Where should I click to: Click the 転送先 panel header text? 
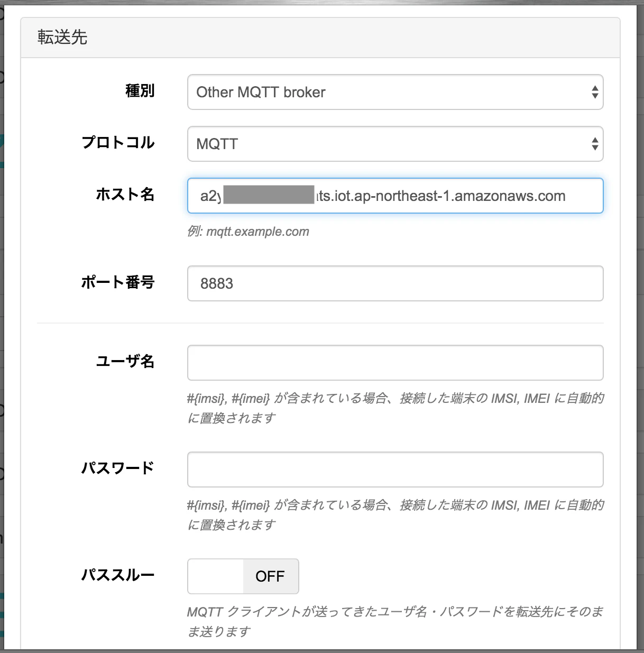tap(62, 37)
